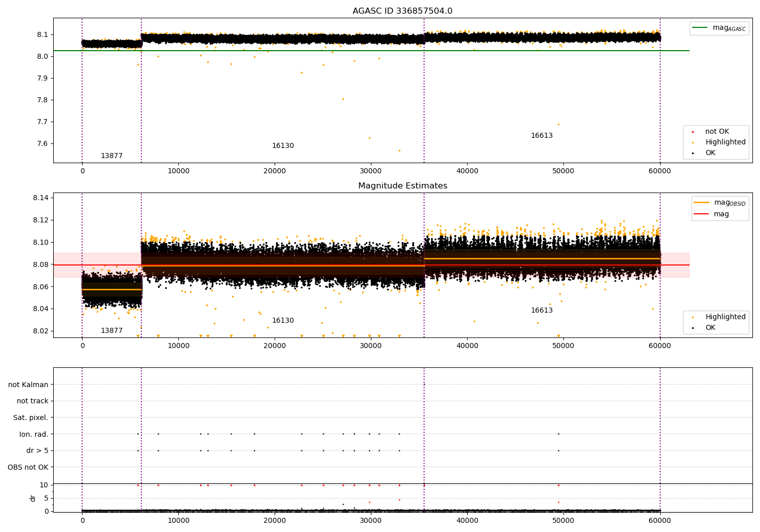This screenshot has height=532, width=760.
Task: Select the 'Sat. pixel.' row label
Action: click(30, 417)
